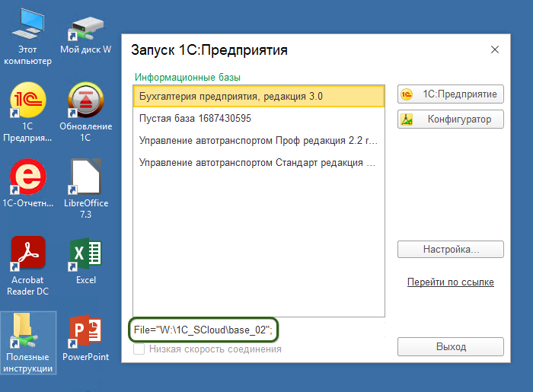The image size is (533, 392).
Task: Toggle Низкая скорость соединения checkbox
Action: [x=139, y=349]
